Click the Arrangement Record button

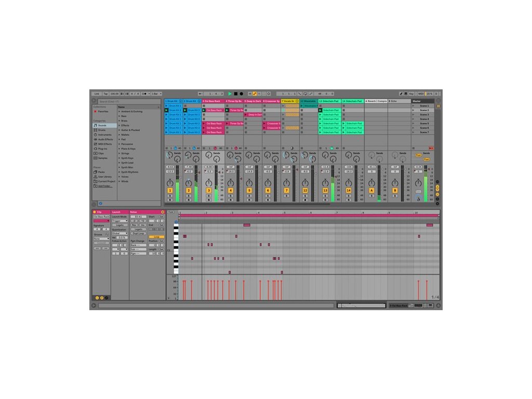click(242, 94)
